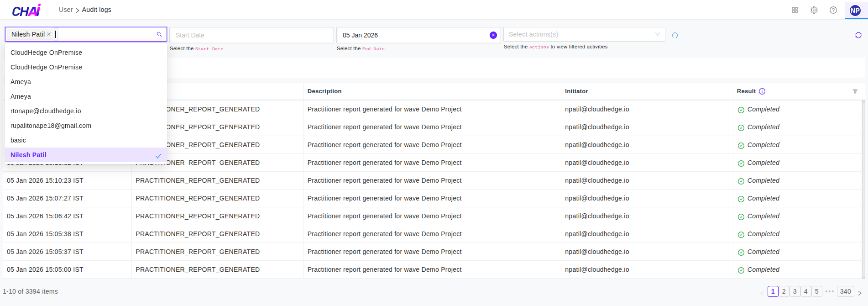
Task: Click the 05 Jan 2026 15:10:23 IST timestamp
Action: 45,180
